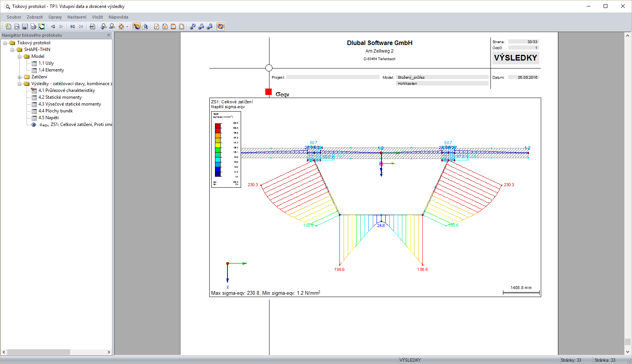Select 4.3 Výsečové statické momenty item

pos(70,104)
